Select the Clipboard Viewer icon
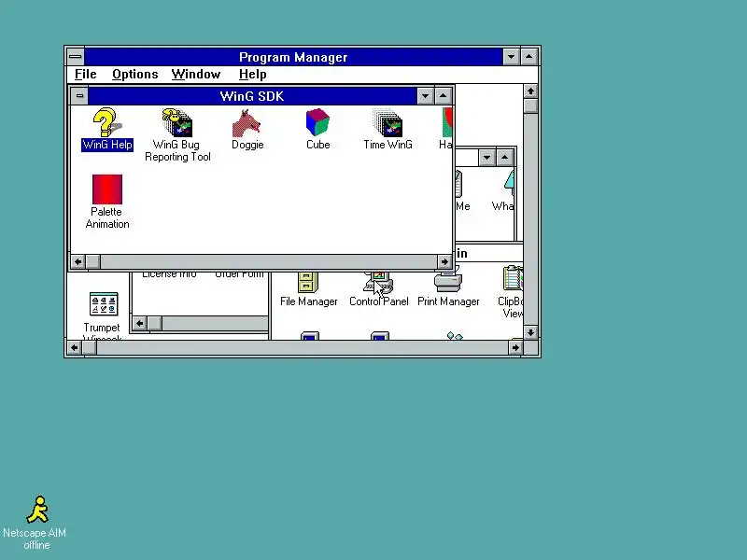The image size is (747, 560). tap(511, 292)
